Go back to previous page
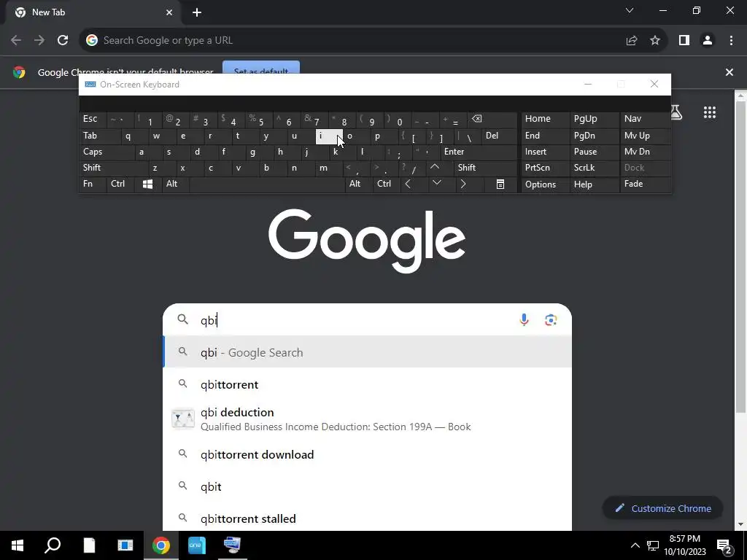 coord(16,41)
